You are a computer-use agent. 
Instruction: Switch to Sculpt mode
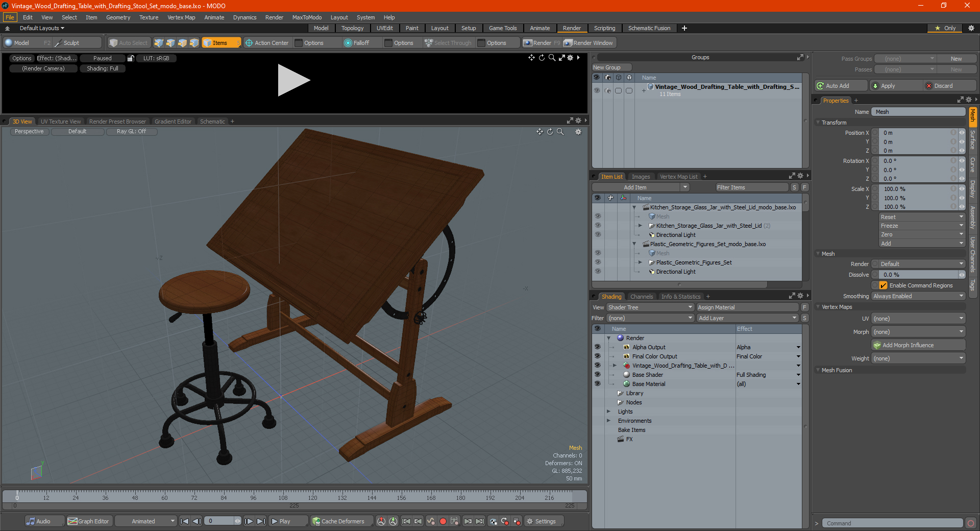[77, 43]
